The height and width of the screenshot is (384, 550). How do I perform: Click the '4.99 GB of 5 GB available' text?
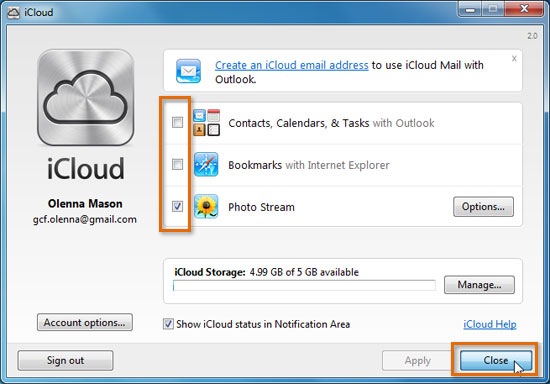pyautogui.click(x=304, y=272)
